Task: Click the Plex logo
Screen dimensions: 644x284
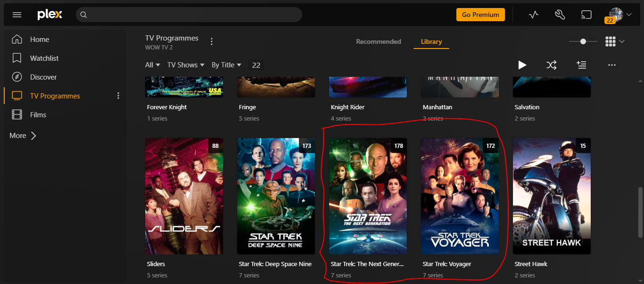Action: [x=50, y=15]
